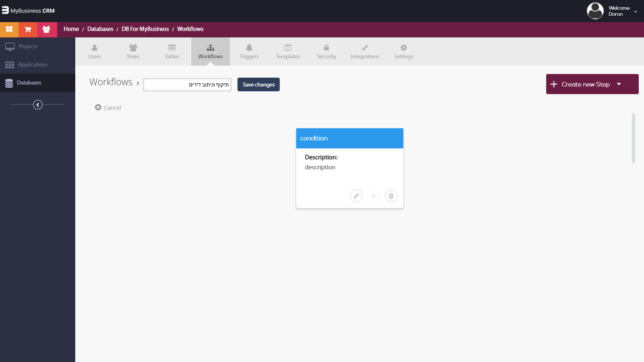
Task: Expand the Create new Step dropdown arrow
Action: click(619, 84)
